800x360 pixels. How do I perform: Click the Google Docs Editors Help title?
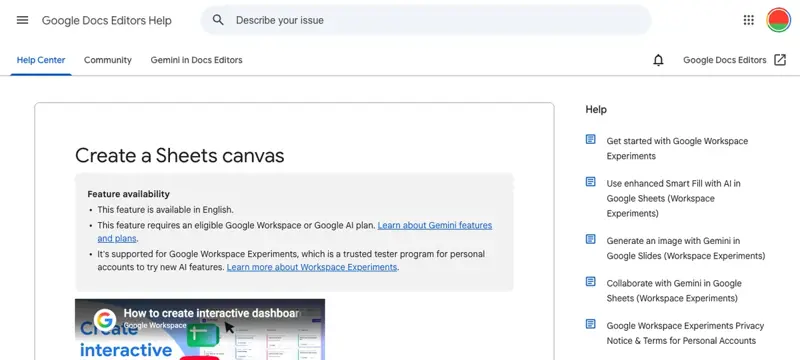107,20
